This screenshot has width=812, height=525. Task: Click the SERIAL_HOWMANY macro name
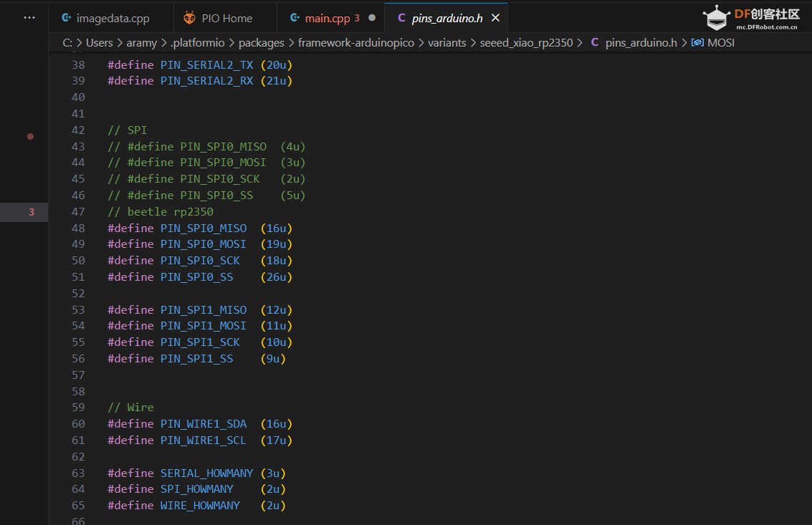click(206, 473)
